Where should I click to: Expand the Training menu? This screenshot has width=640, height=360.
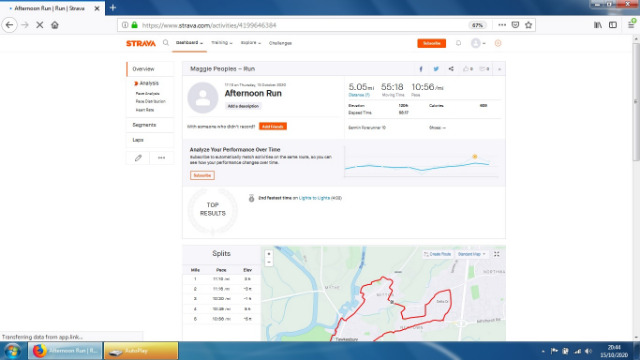coord(222,43)
